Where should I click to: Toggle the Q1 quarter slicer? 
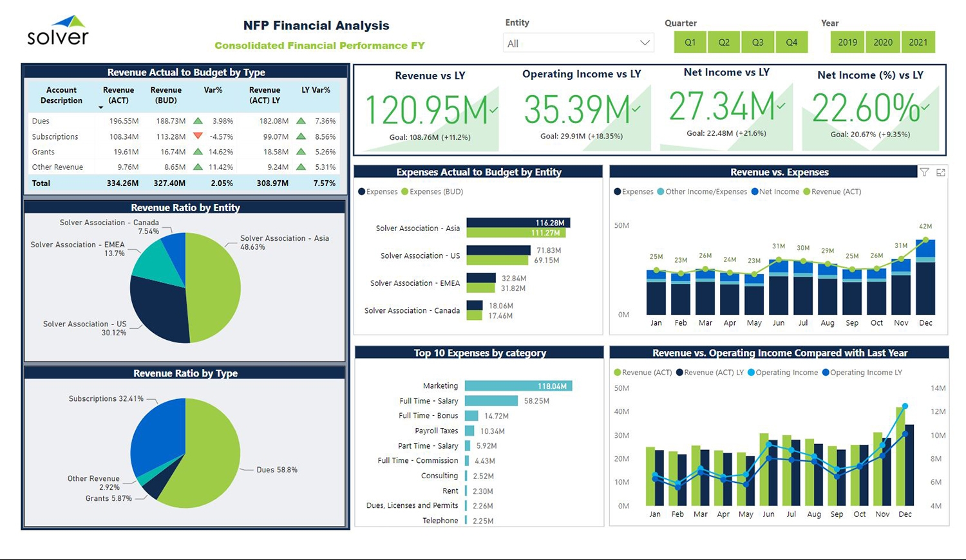click(x=690, y=42)
